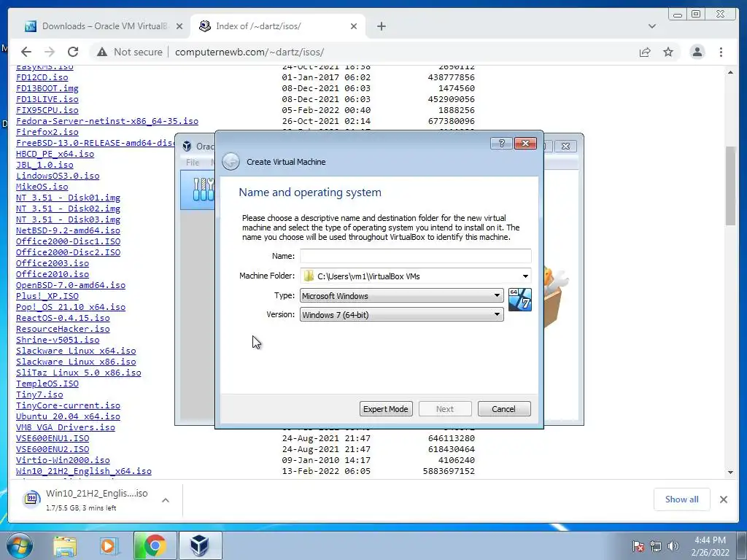The width and height of the screenshot is (747, 560).
Task: Click the address bar URL
Action: pos(249,52)
